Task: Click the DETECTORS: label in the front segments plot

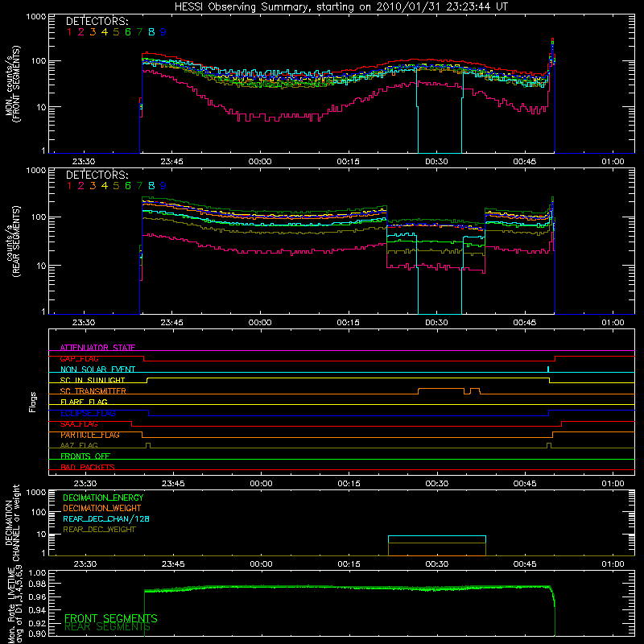Action: click(x=97, y=22)
